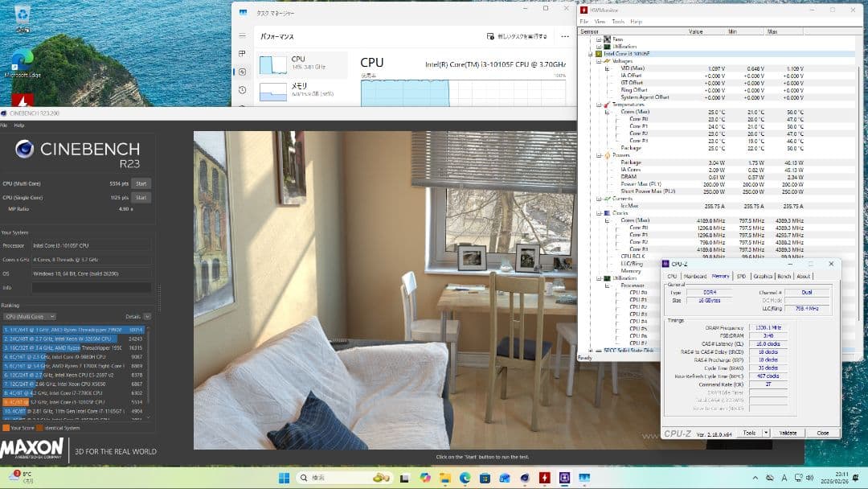The image size is (868, 489).
Task: Launch Microsoft Edge from desktop shortcut
Action: pos(23,64)
